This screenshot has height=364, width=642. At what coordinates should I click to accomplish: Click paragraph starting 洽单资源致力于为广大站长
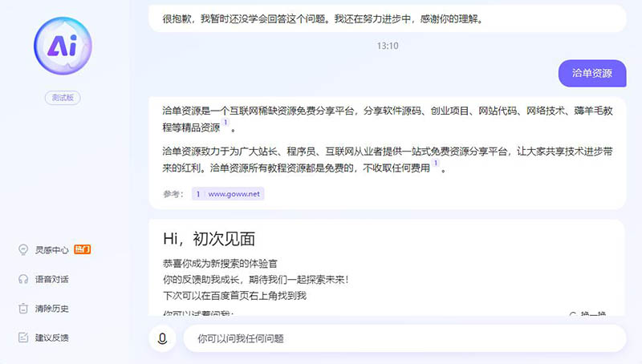pos(388,160)
